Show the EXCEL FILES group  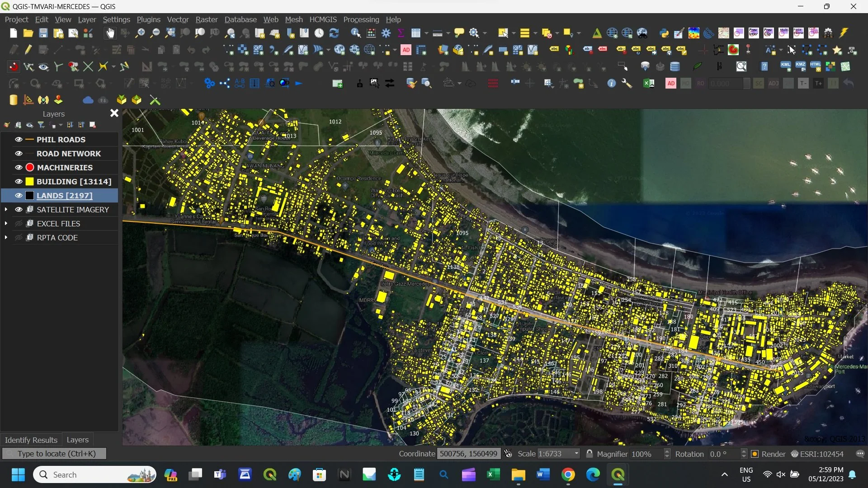[19, 224]
